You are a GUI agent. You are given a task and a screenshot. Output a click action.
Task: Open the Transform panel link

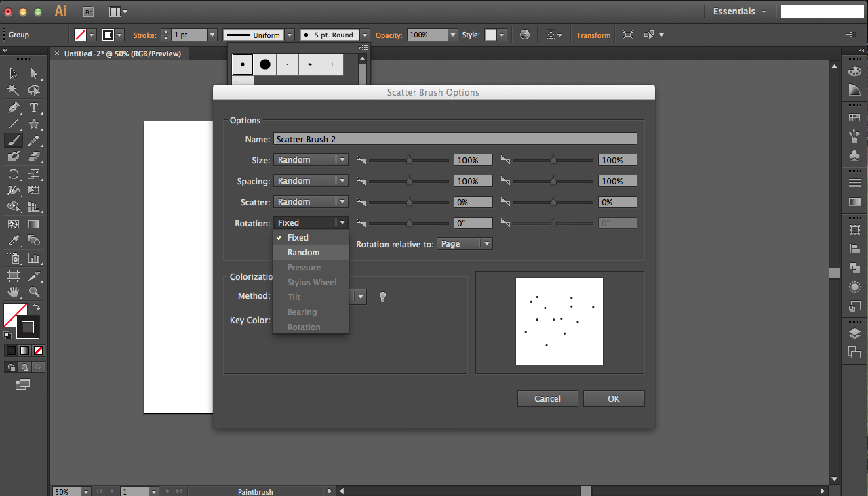(593, 35)
